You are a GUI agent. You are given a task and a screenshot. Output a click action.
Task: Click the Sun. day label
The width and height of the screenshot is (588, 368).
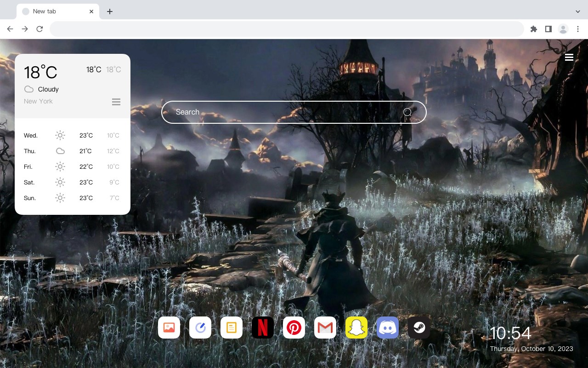coord(30,198)
